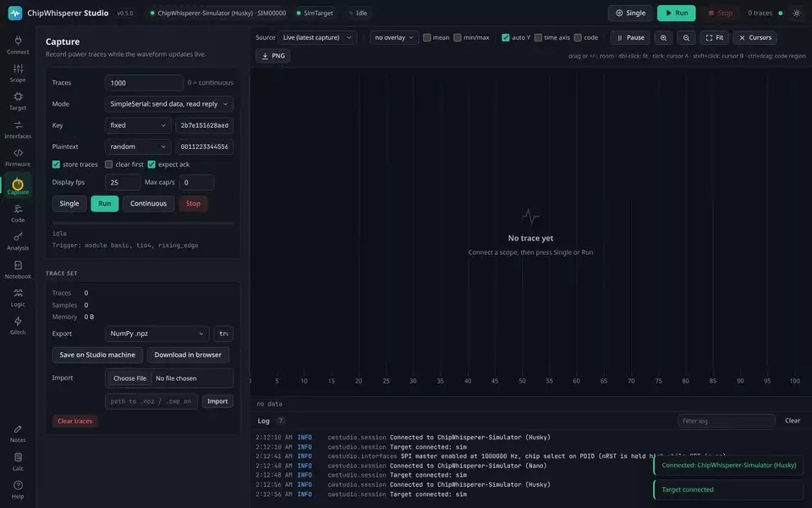Click the Max cap/s field
812x508 pixels.
196,183
